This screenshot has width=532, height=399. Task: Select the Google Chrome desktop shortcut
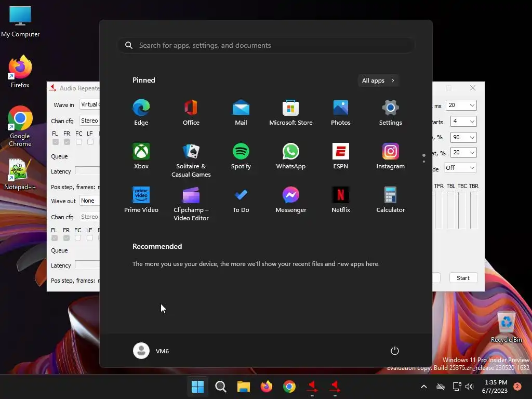(x=20, y=126)
